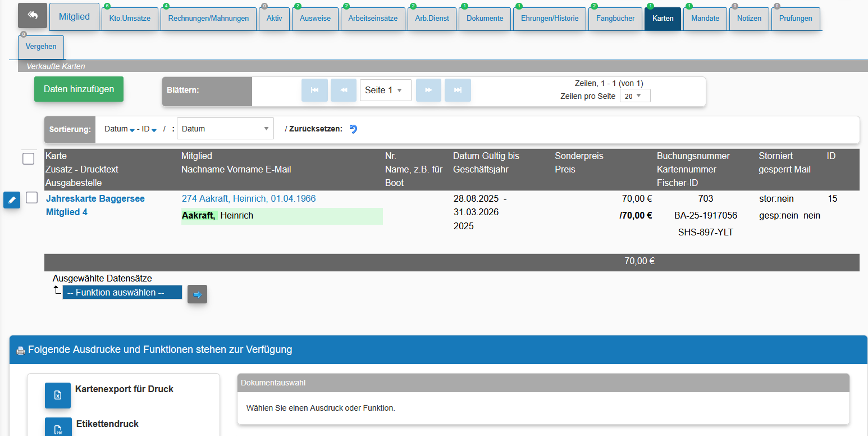Viewport: 868px width, 436px height.
Task: Click the total 70,00 € in footer row
Action: click(x=639, y=261)
